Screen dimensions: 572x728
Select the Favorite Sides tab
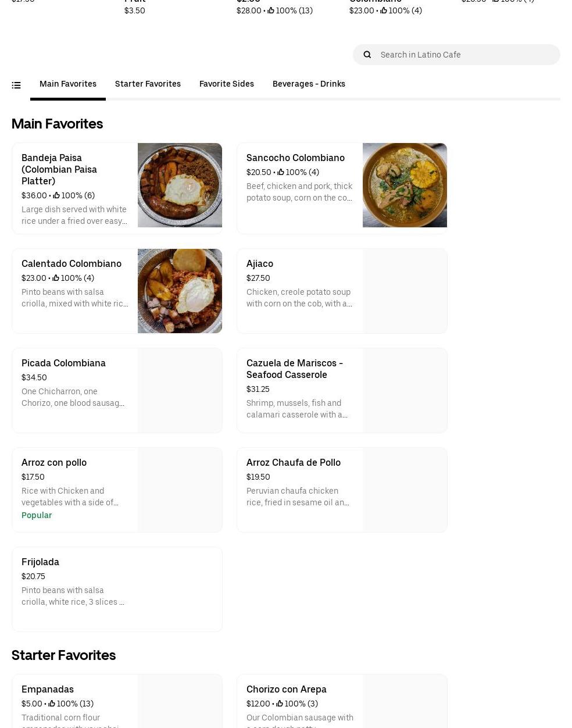[226, 84]
